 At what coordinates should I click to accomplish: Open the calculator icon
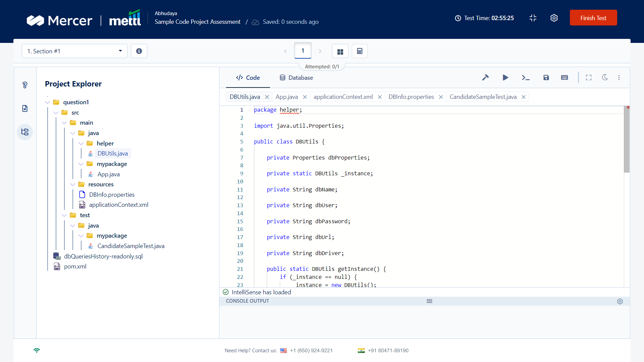point(360,51)
